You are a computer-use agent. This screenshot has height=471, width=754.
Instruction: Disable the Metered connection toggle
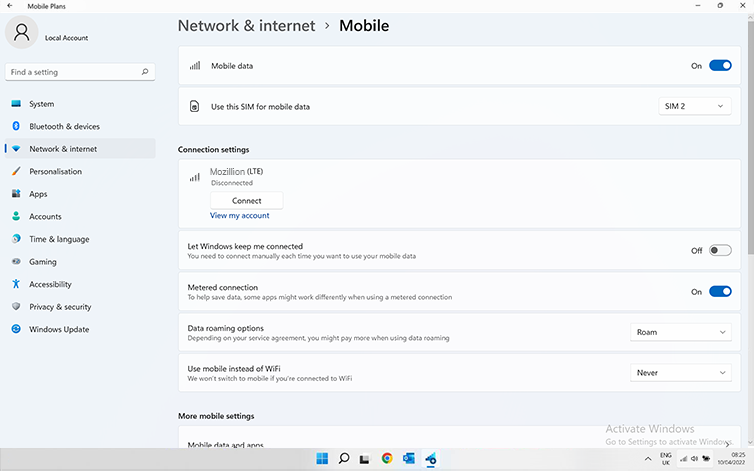point(720,292)
